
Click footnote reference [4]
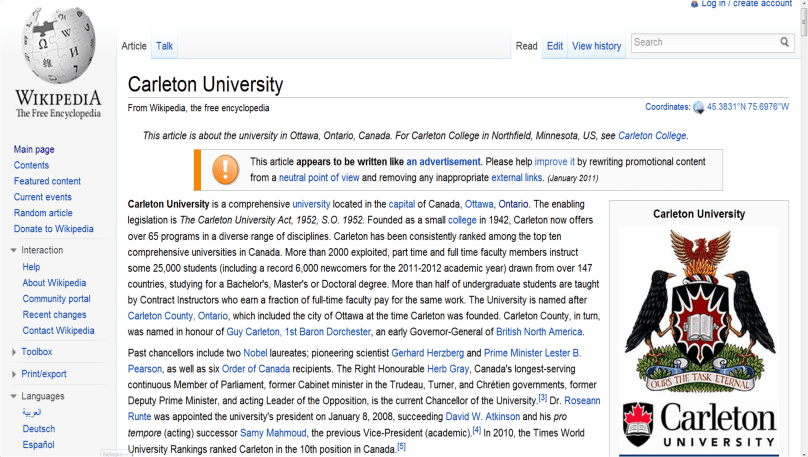coord(477,430)
